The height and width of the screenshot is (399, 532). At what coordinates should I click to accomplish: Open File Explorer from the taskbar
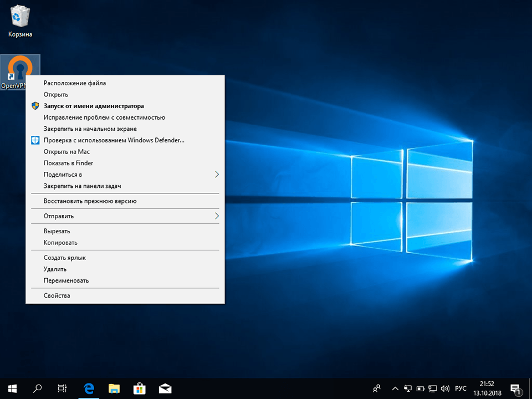click(114, 388)
